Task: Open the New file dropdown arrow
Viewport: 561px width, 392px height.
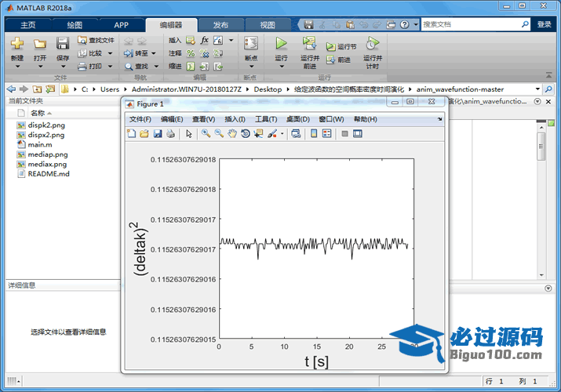Action: (x=17, y=67)
